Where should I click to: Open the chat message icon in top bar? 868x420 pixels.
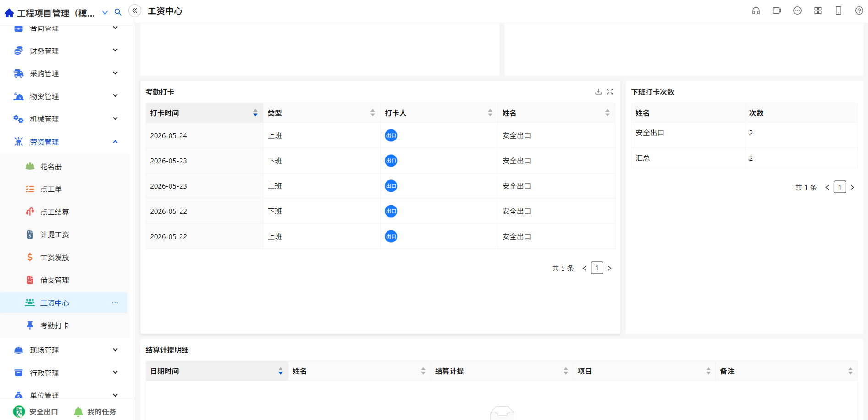pos(797,11)
